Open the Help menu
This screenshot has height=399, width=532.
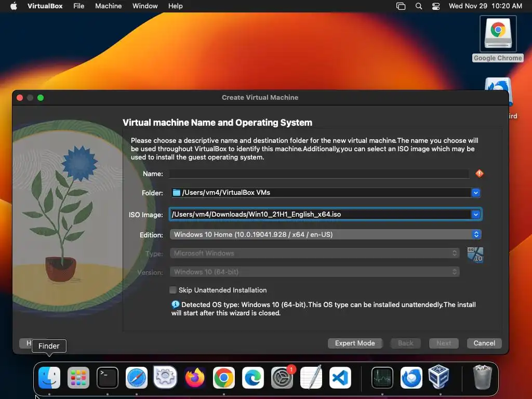[176, 6]
